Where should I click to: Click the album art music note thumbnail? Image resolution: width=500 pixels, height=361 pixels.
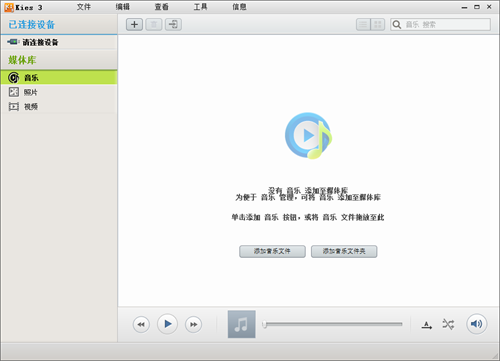pos(242,324)
